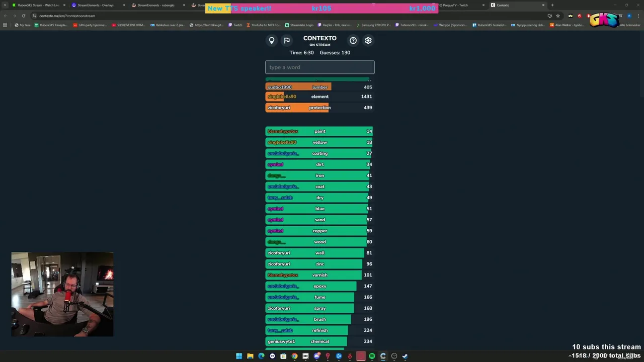Focus the 'type a word' input
This screenshot has height=362, width=644.
pyautogui.click(x=320, y=67)
